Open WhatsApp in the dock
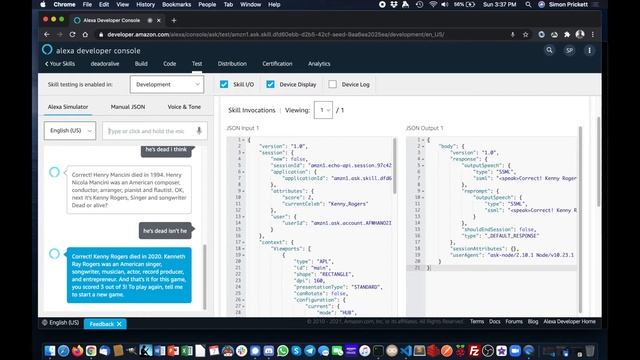 point(282,351)
